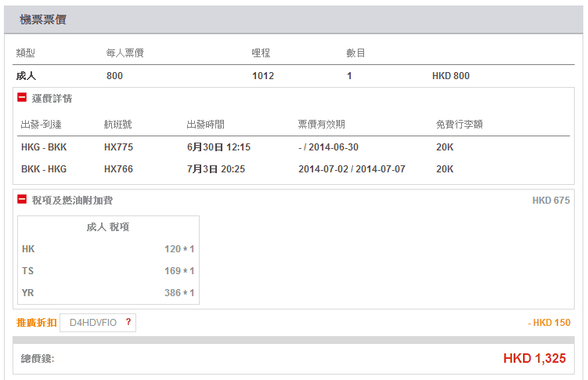
Task: Select flight number HX775
Action: coord(118,147)
